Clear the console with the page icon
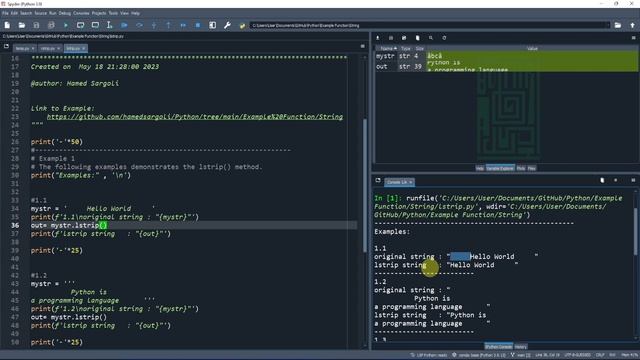This screenshot has height=360, width=640. [x=602, y=180]
